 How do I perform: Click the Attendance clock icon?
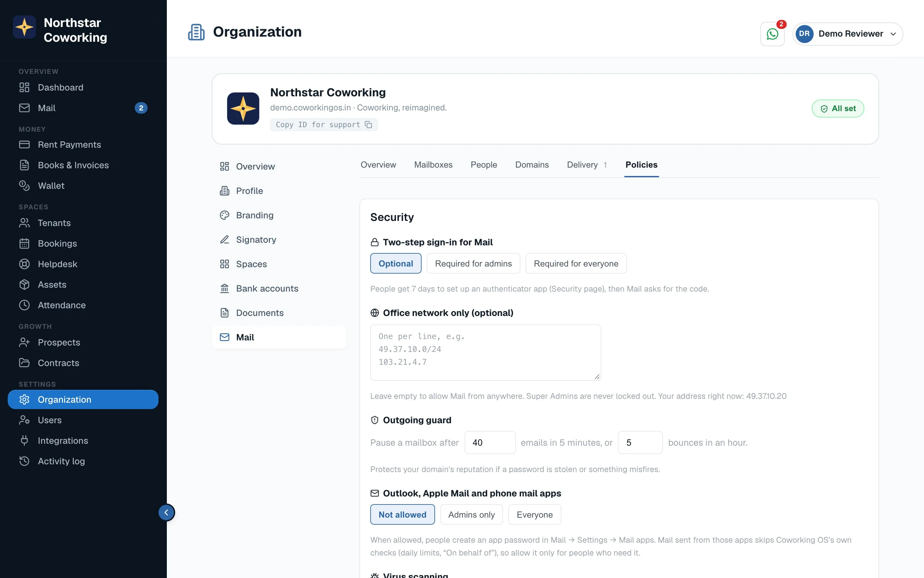(24, 305)
